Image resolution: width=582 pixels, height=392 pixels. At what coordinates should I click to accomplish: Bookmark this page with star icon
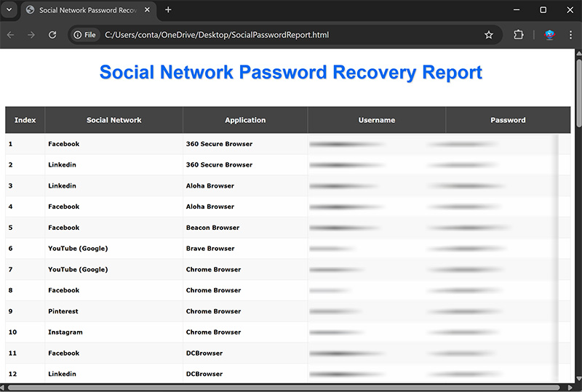(x=489, y=35)
